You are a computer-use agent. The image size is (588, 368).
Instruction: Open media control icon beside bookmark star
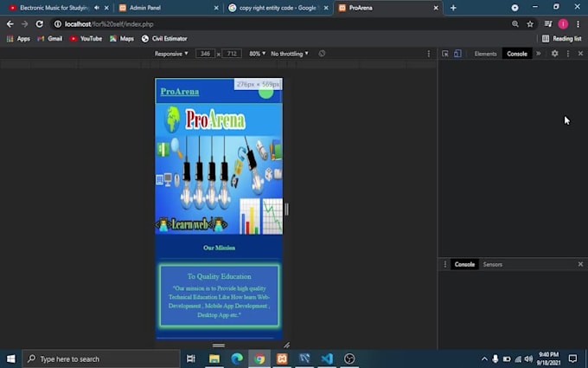pos(548,24)
